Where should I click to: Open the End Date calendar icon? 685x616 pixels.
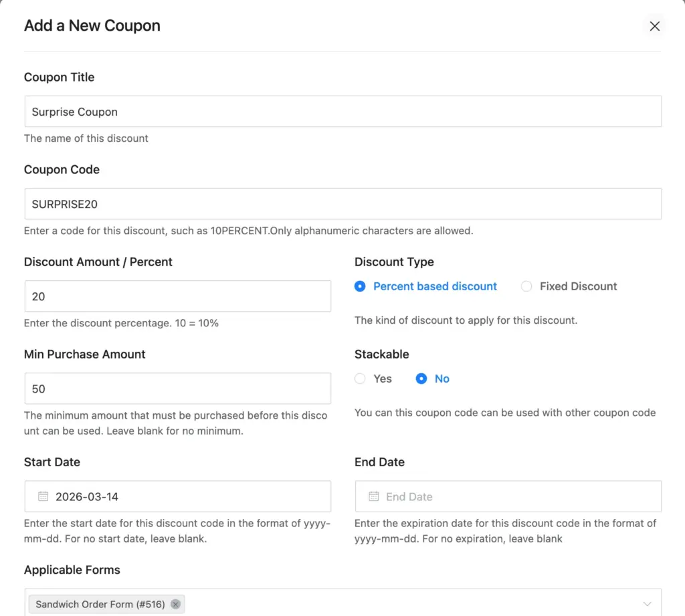(373, 496)
